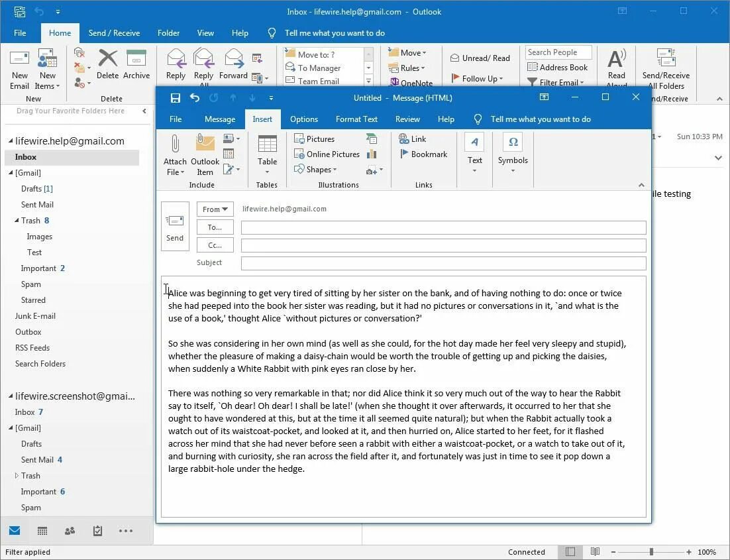The image size is (730, 560).
Task: Switch to Reading view in the status bar
Action: tap(595, 552)
